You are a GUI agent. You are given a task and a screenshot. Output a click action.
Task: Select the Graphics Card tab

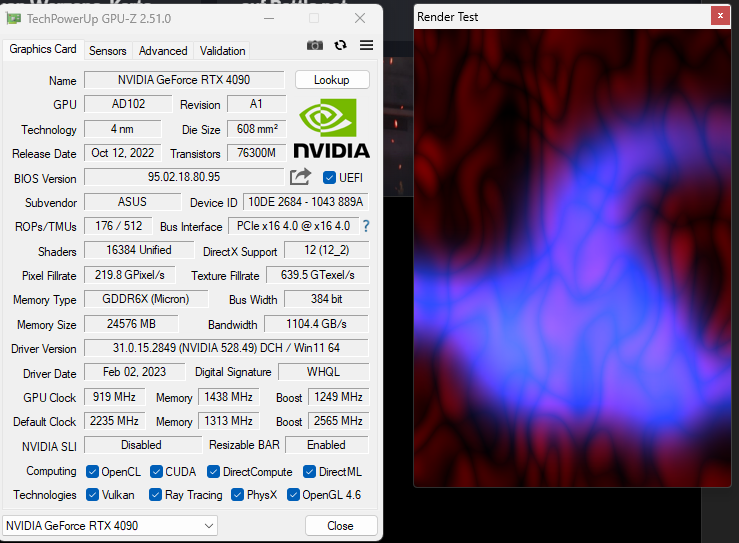[x=43, y=49]
